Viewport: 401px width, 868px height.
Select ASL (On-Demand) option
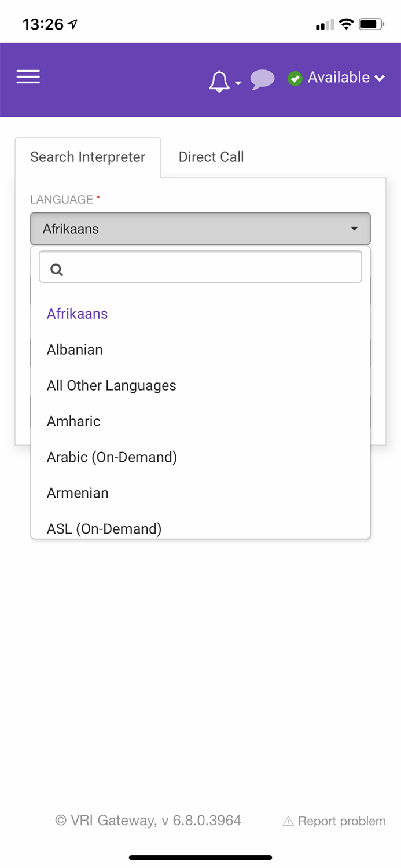pyautogui.click(x=104, y=528)
